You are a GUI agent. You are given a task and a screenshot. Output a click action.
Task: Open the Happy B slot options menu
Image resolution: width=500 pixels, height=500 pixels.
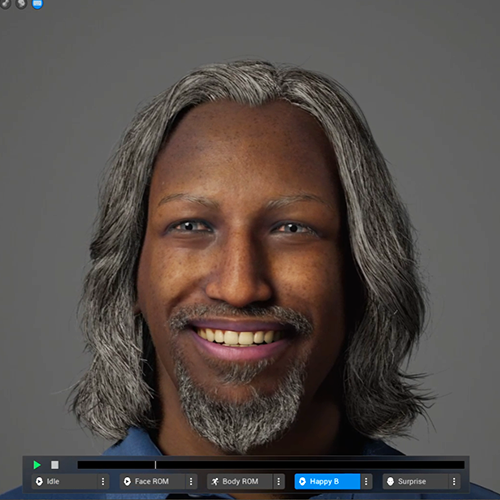click(366, 481)
